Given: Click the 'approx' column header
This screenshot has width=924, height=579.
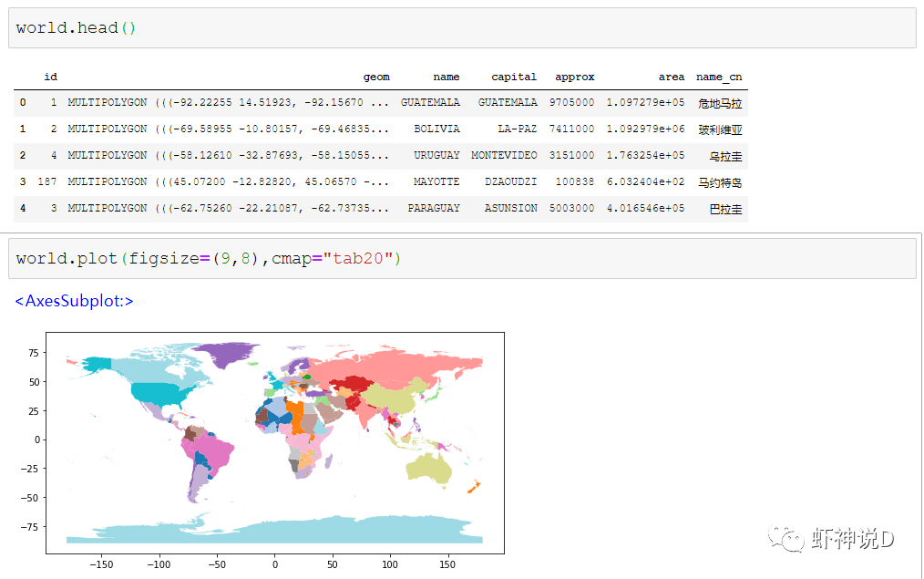Looking at the screenshot, I should [575, 77].
